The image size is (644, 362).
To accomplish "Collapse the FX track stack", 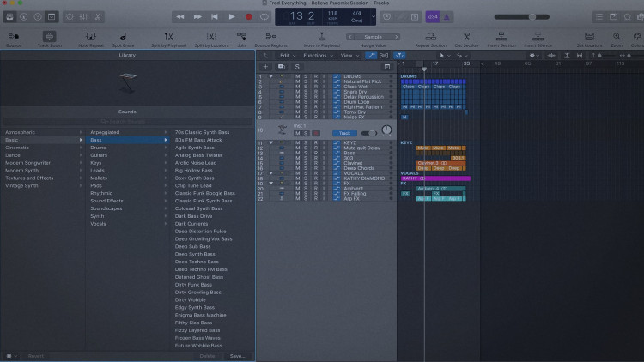I will coord(270,183).
